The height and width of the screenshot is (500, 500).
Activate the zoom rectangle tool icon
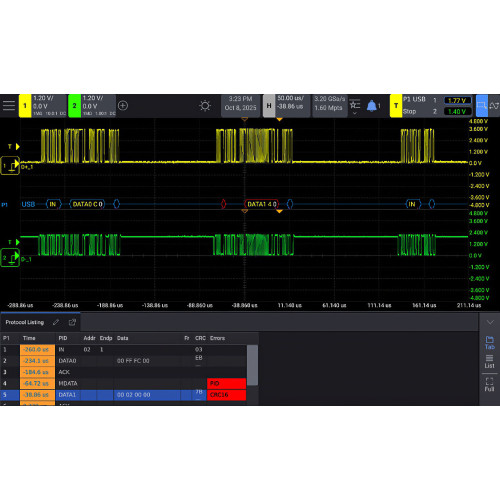point(482,106)
